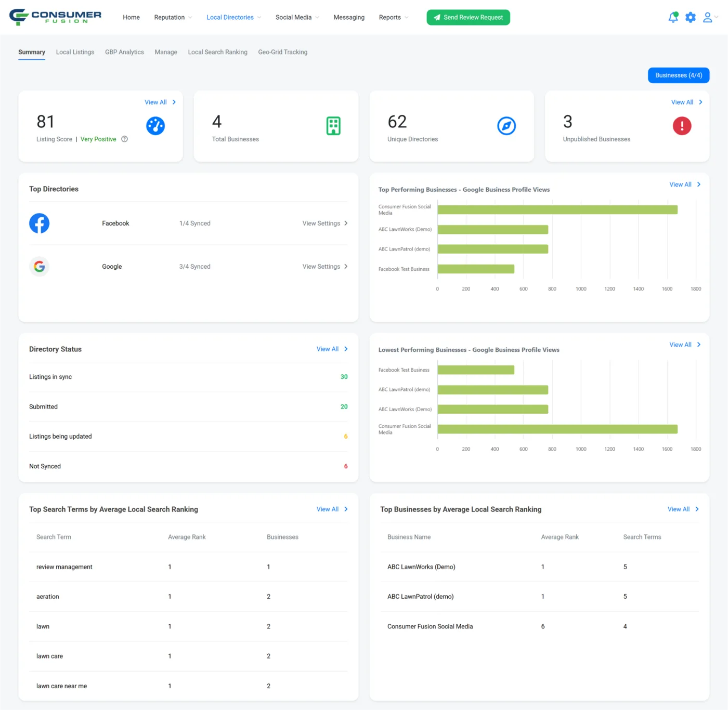The image size is (728, 710).
Task: Expand the Social Media menu
Action: coord(297,17)
